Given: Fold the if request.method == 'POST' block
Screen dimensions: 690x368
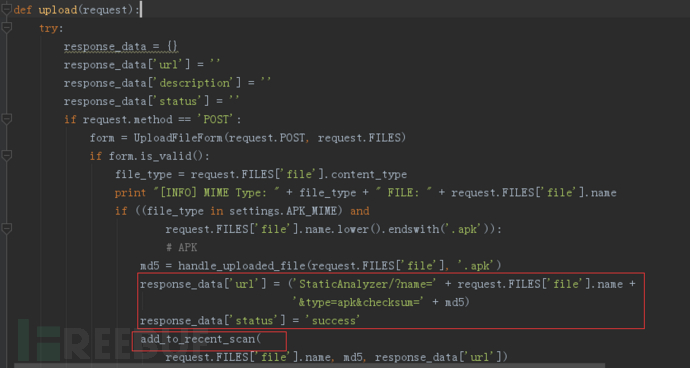Looking at the screenshot, I should [x=6, y=119].
